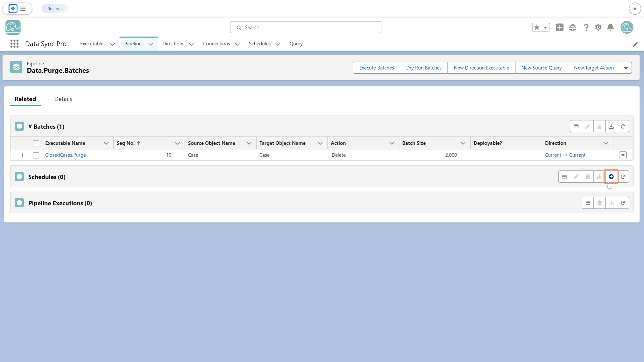Open Direction column menu chevron
Viewport: 644px width, 362px height.
[x=606, y=143]
